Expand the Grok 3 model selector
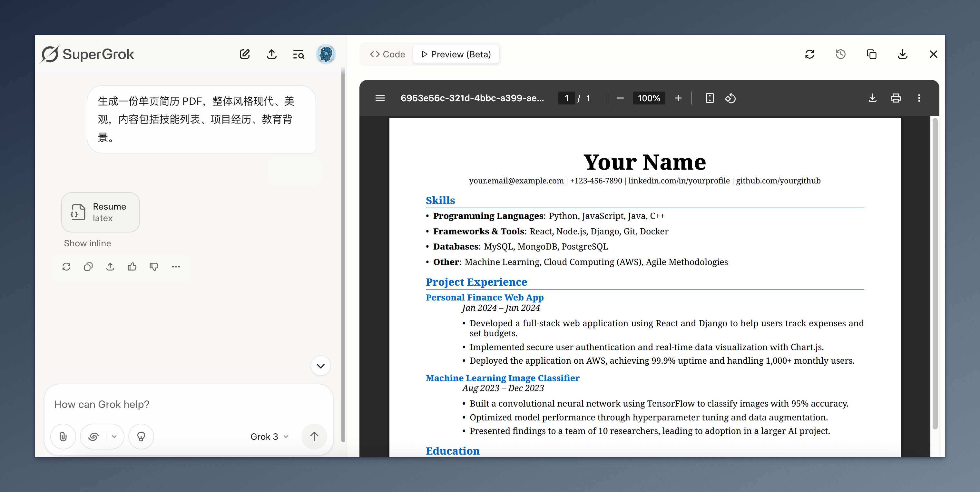Viewport: 980px width, 492px height. tap(269, 437)
